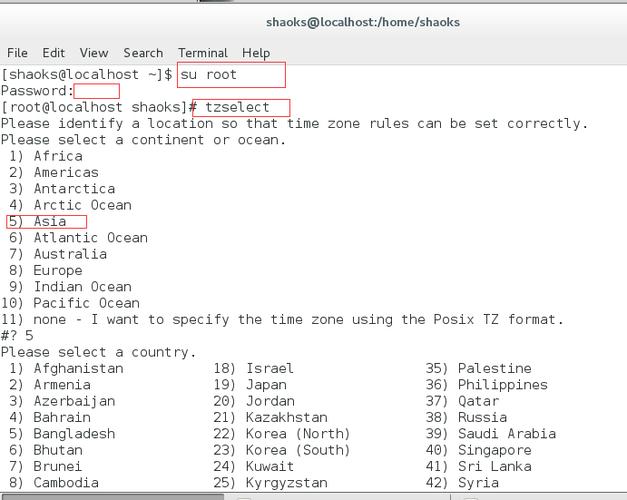The image size is (627, 500).
Task: Click the '5) Asia' continent line
Action: point(37,222)
